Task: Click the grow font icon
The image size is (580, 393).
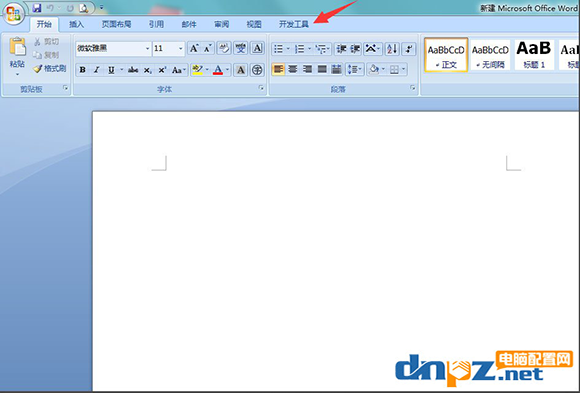Action: click(x=194, y=48)
